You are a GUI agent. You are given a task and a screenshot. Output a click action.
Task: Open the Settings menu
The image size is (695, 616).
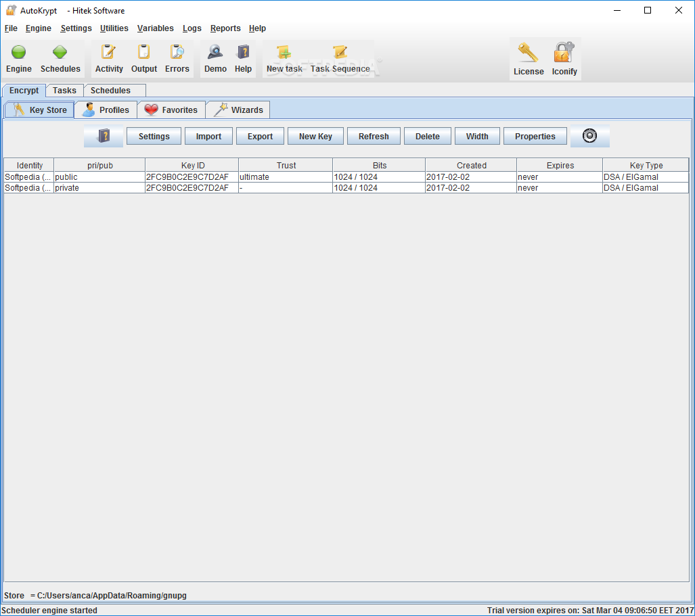click(76, 28)
